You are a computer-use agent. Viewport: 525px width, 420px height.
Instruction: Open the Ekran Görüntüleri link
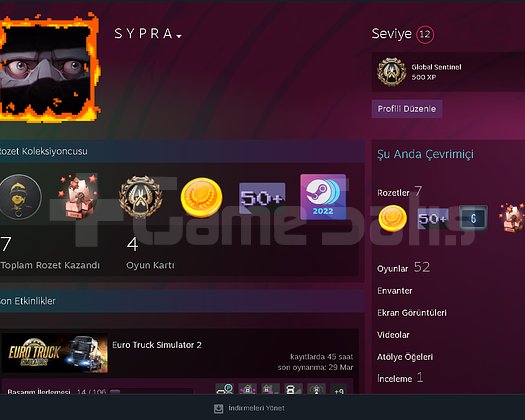(412, 313)
